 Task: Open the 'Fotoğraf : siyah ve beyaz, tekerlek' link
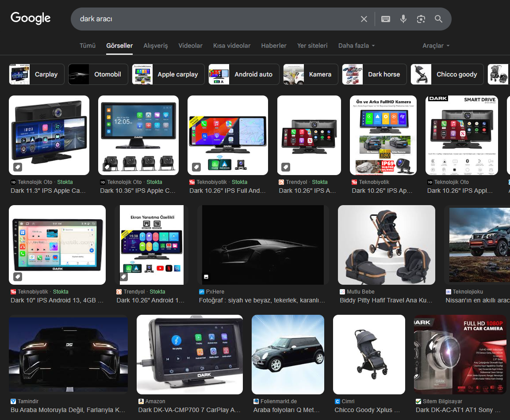point(262,300)
